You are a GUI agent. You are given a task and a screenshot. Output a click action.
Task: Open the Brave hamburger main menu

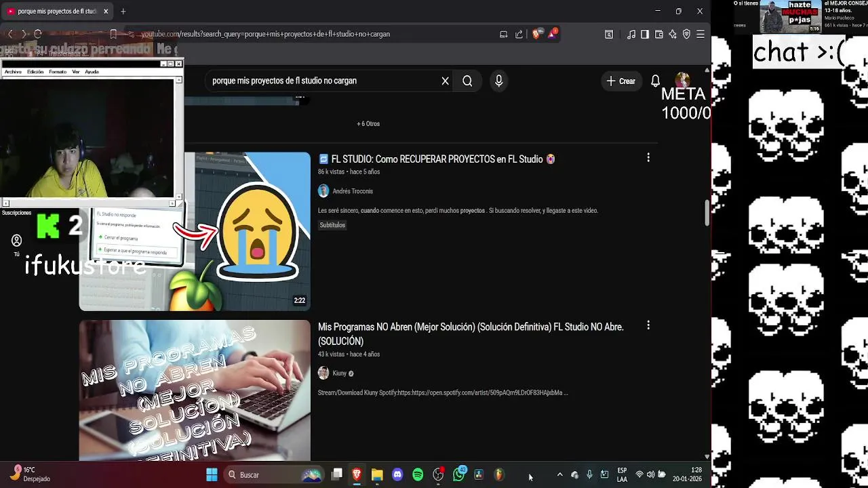(x=701, y=34)
